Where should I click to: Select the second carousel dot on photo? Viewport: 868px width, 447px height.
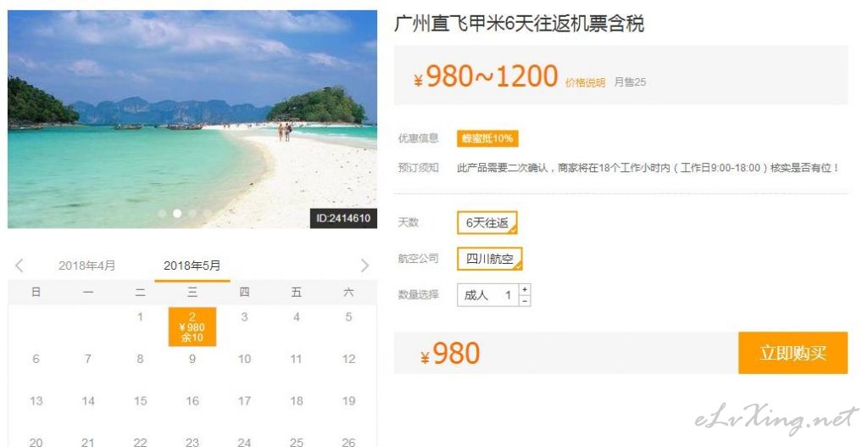(x=177, y=213)
